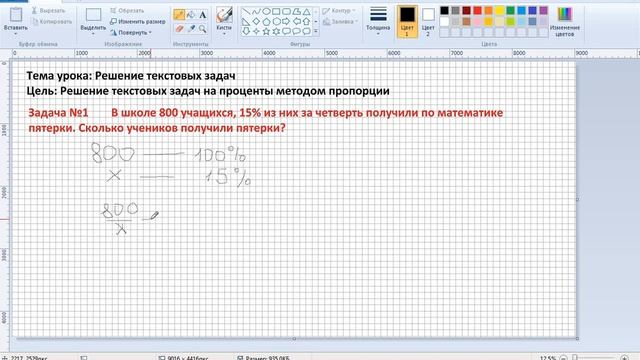The height and width of the screenshot is (360, 640).
Task: Pick the Cloud callout shape
Action: pos(307,31)
